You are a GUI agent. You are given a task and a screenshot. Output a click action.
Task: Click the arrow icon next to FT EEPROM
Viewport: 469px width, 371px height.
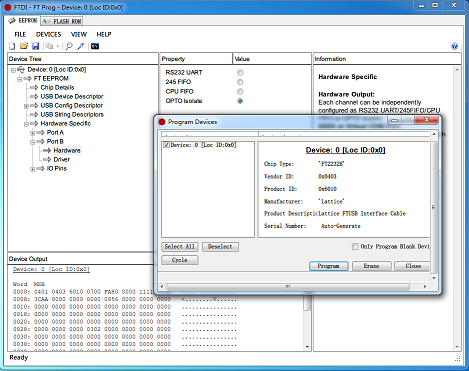[28, 79]
